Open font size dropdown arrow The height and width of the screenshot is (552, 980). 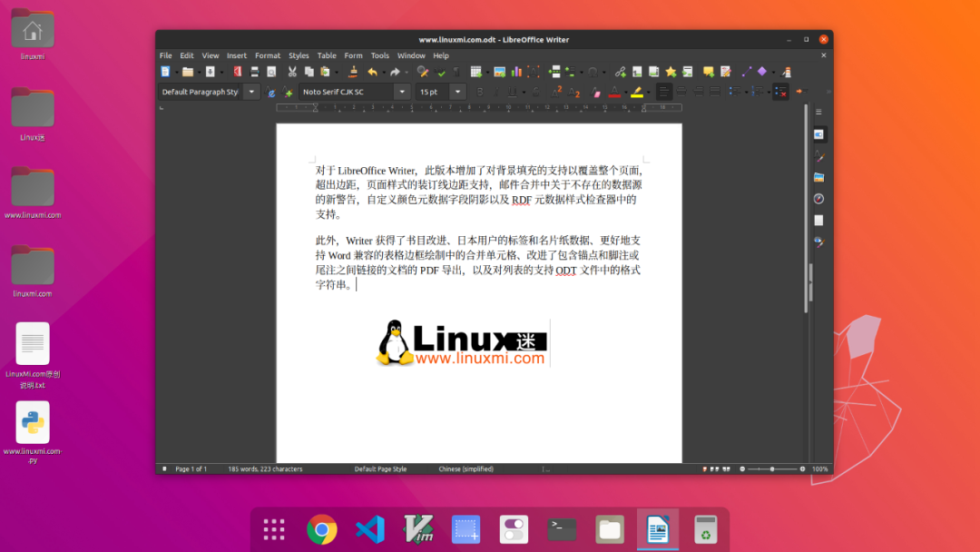[457, 92]
